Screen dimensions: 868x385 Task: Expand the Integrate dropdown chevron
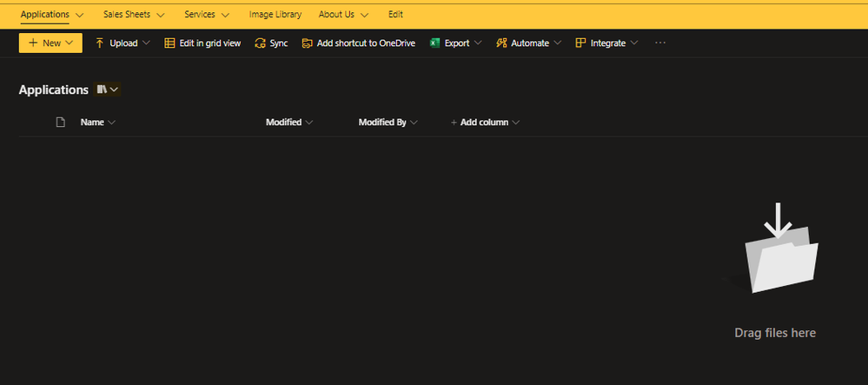pyautogui.click(x=634, y=43)
